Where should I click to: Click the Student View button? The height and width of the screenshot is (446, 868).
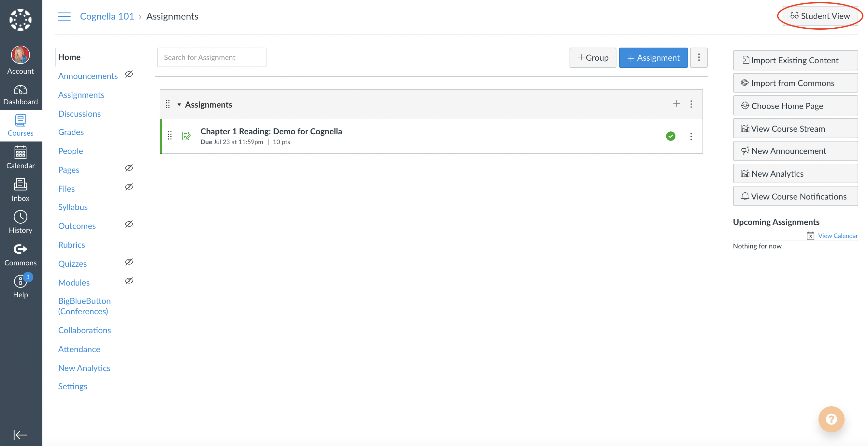pos(820,16)
